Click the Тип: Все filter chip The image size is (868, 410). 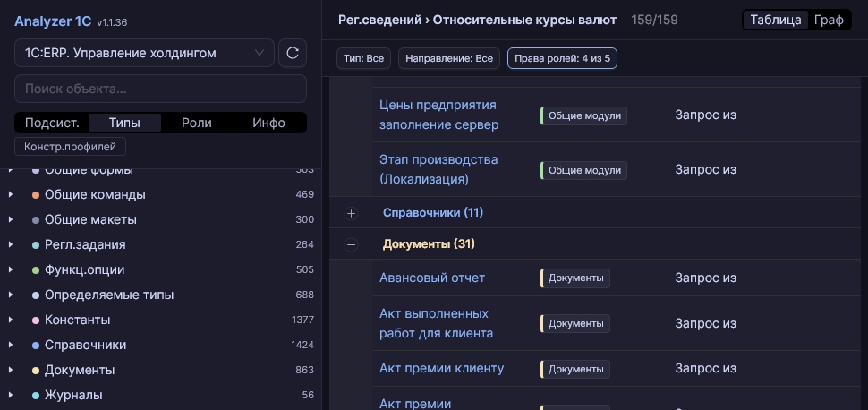pyautogui.click(x=364, y=59)
